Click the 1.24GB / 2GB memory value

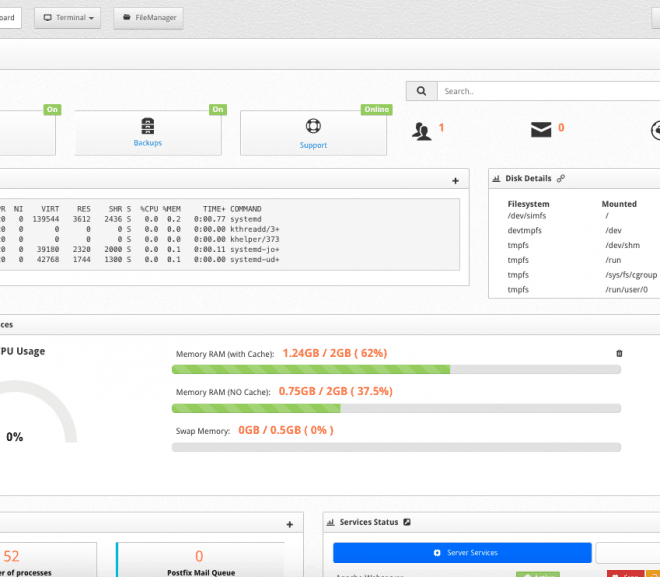[335, 353]
